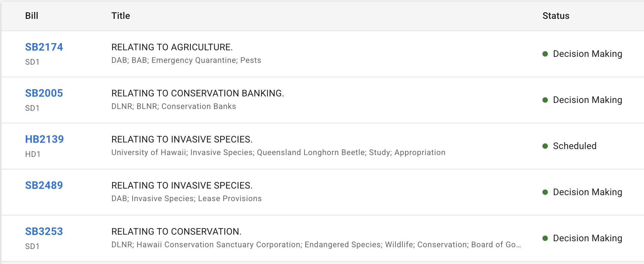Open the SB2489 bill details
The width and height of the screenshot is (644, 264).
tap(44, 185)
